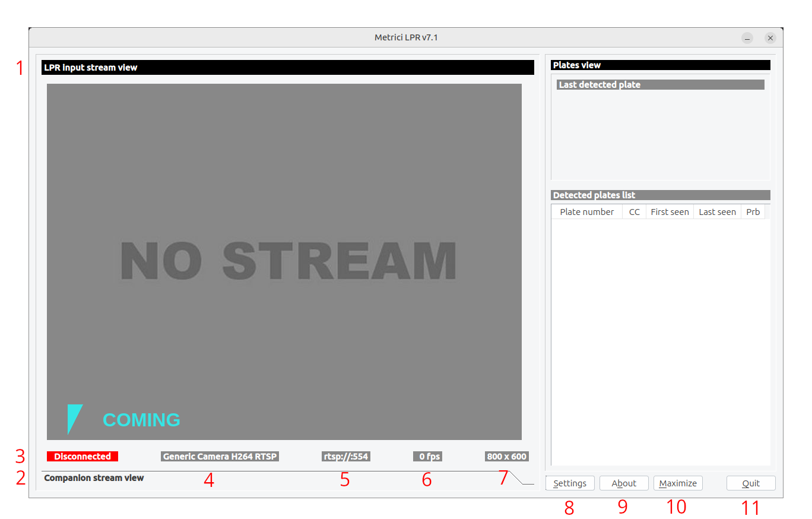Image resolution: width=812 pixels, height=519 pixels.
Task: Minimize the Metrici LPR window
Action: [748, 38]
